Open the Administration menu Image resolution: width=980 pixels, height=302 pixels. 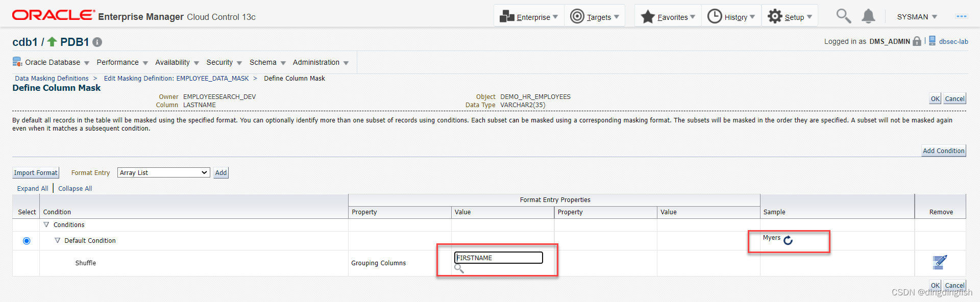321,62
